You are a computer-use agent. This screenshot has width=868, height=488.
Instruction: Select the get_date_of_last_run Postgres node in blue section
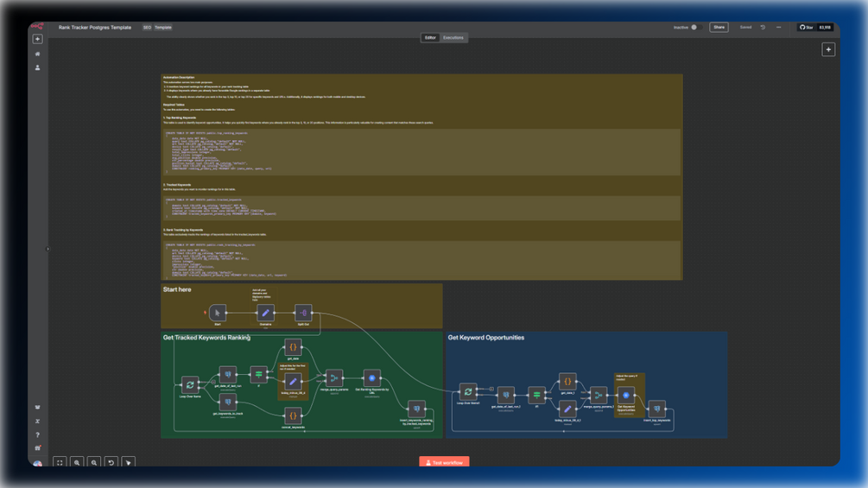pos(505,395)
